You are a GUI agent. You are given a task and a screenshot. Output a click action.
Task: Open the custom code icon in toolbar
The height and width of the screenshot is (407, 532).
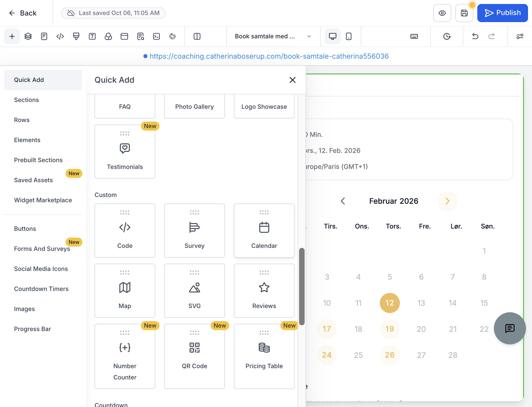point(60,36)
